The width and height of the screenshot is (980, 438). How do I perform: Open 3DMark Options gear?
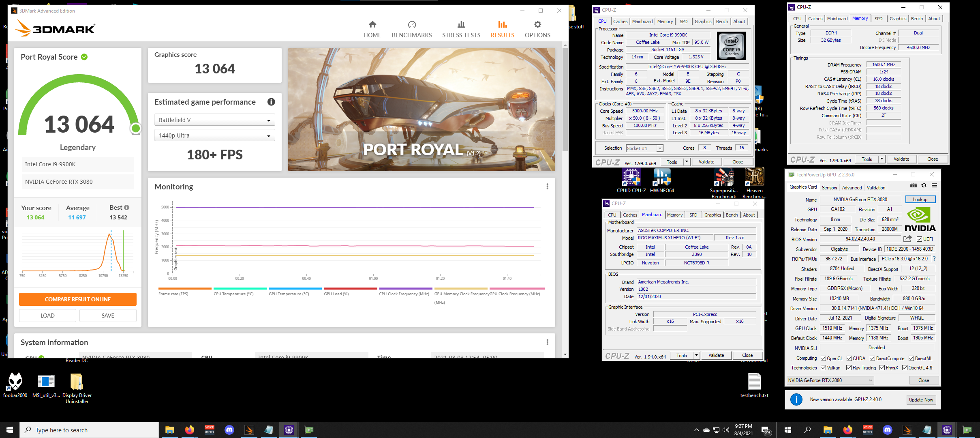point(537,29)
